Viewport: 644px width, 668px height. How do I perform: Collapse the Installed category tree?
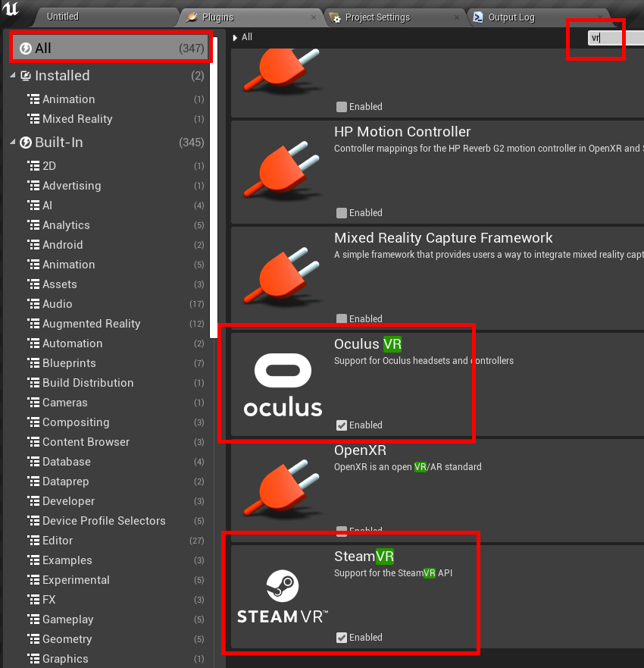point(13,75)
